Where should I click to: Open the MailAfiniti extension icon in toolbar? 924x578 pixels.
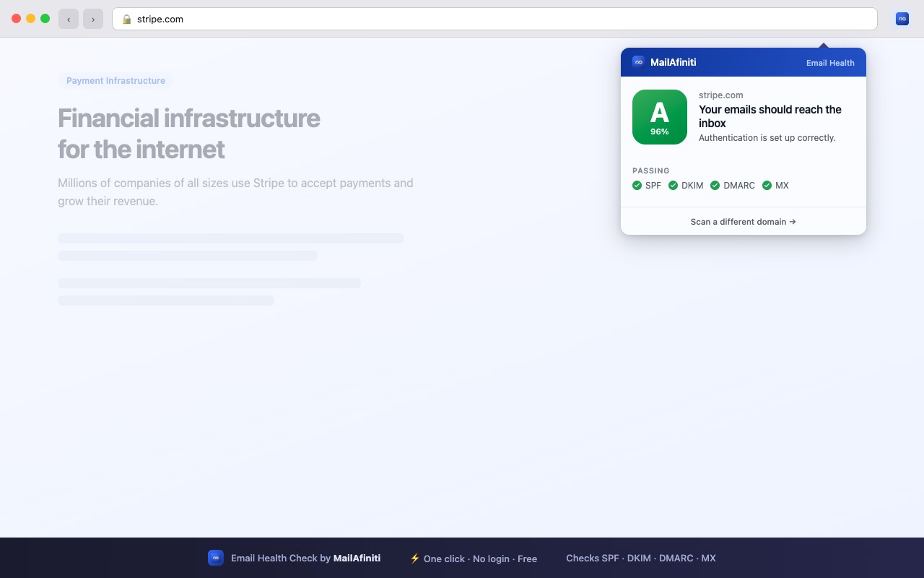point(902,19)
